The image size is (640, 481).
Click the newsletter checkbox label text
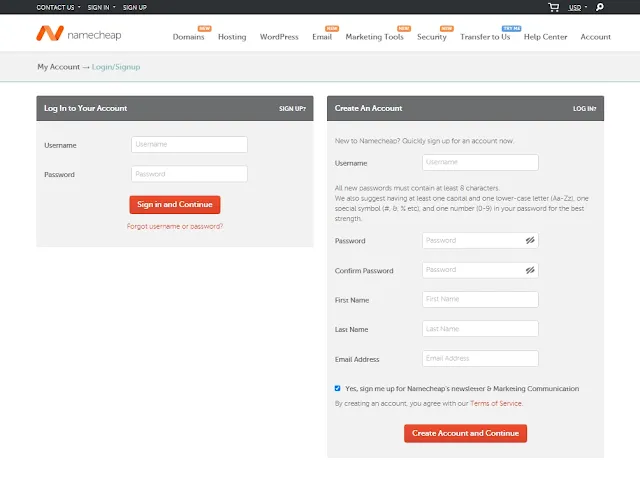[462, 389]
